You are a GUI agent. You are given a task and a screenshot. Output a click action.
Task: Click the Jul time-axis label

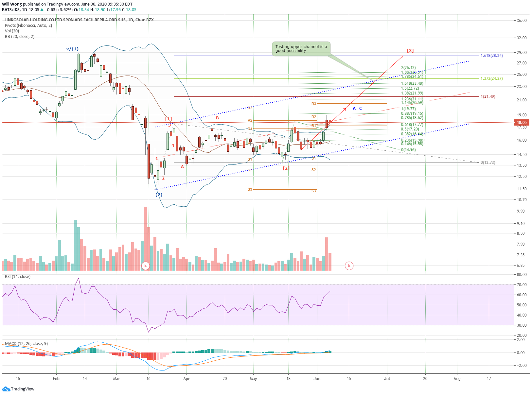pos(387,379)
